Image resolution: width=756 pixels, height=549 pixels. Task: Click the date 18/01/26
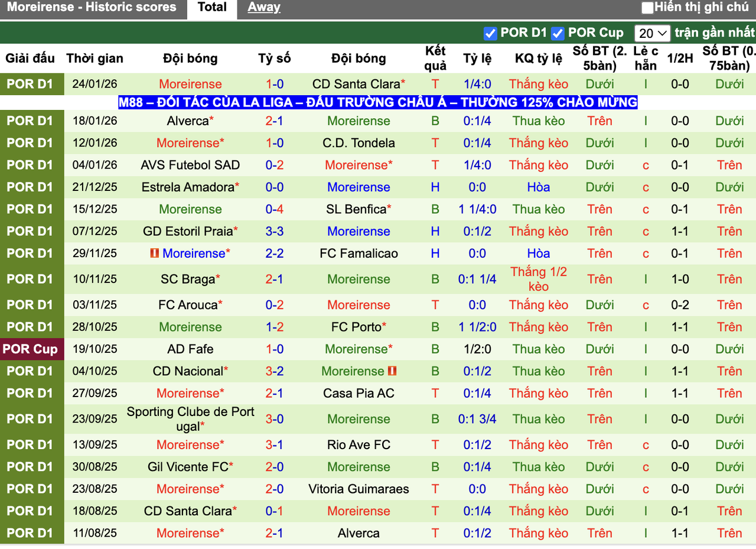pos(95,121)
